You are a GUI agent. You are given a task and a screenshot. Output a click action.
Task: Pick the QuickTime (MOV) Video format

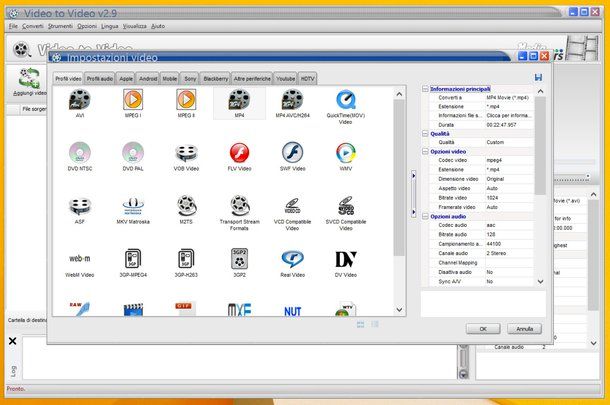pos(345,100)
